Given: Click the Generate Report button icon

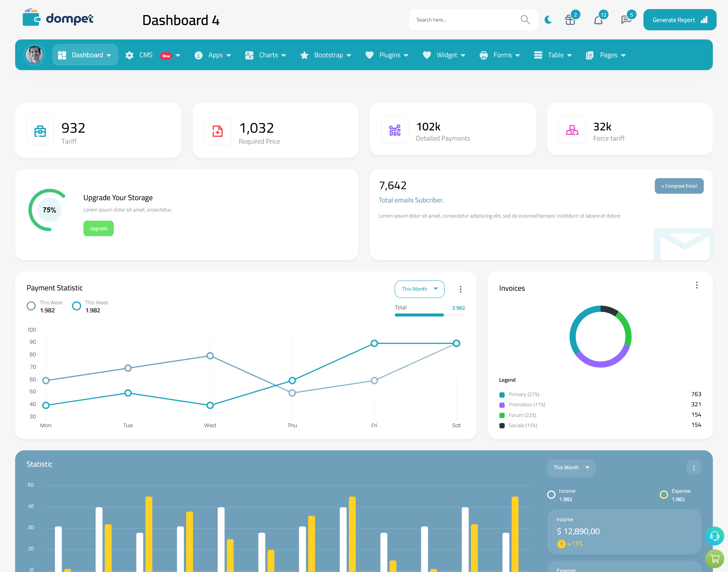Looking at the screenshot, I should point(705,20).
